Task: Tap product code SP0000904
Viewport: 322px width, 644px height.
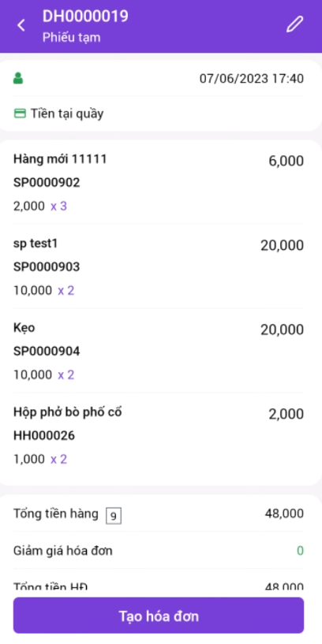Action: click(47, 351)
